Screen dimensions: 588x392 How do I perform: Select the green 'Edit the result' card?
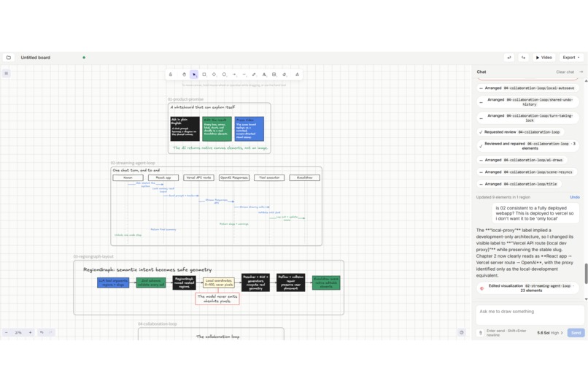(217, 128)
